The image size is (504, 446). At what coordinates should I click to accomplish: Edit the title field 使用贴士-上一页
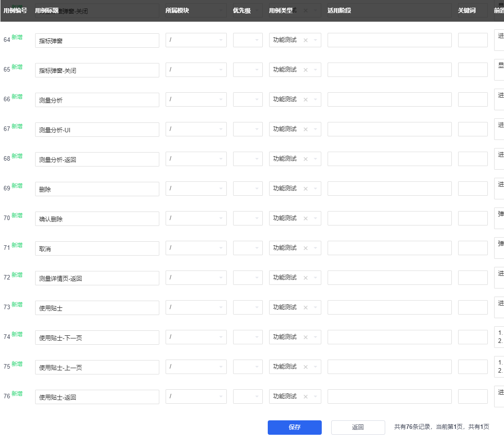[x=97, y=367]
